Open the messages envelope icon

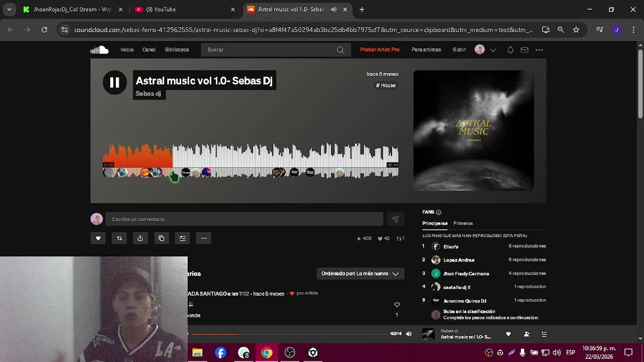tap(525, 50)
